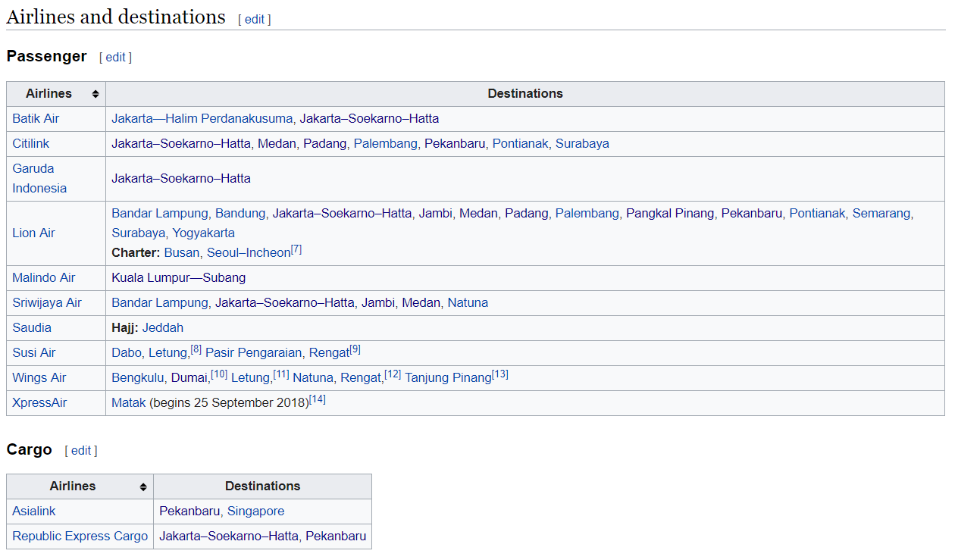The width and height of the screenshot is (955, 560).
Task: Follow Semarang link in Lion Air row
Action: pyautogui.click(x=881, y=214)
